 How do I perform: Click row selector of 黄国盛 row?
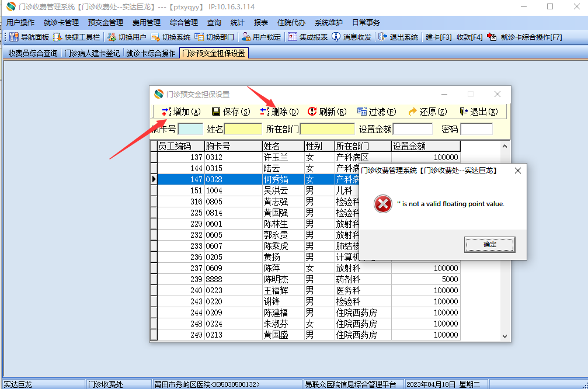[154, 335]
